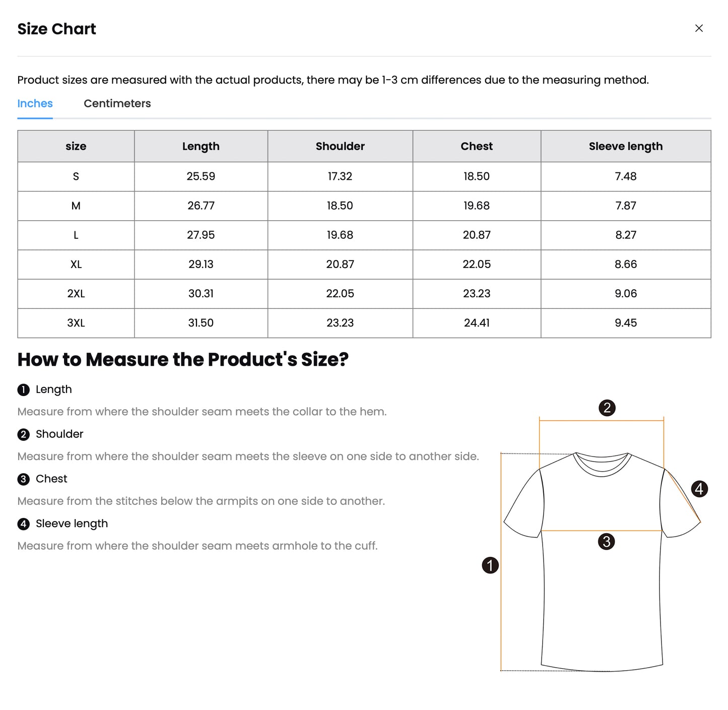
Task: Click the numbered Length marker on the diagram
Action: (490, 565)
